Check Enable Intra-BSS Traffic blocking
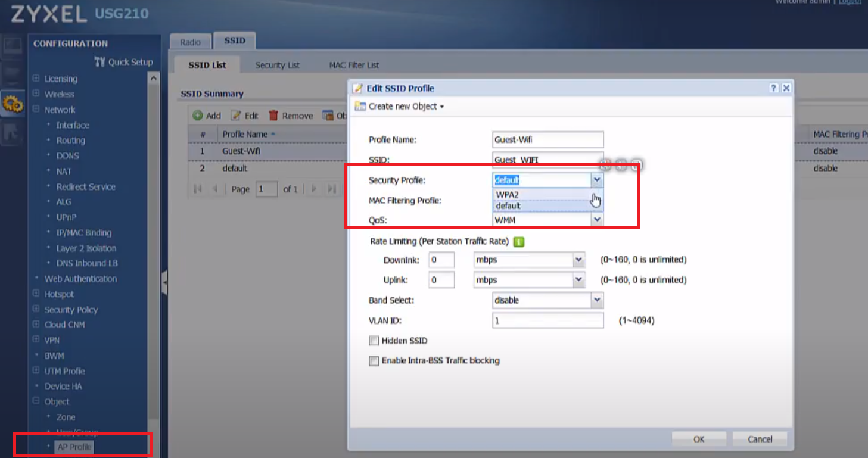Viewport: 868px width, 458px height. 374,361
